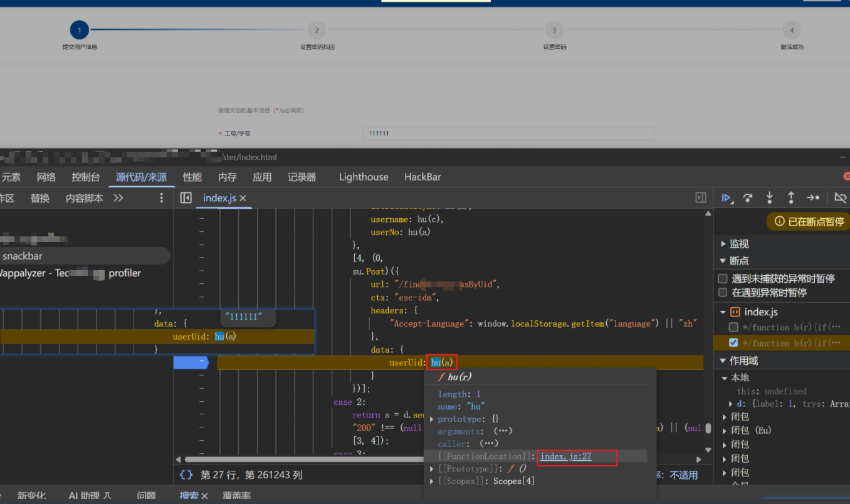Click step 2 circle 设置密码找回
Screen dimensions: 850x504
317,29
